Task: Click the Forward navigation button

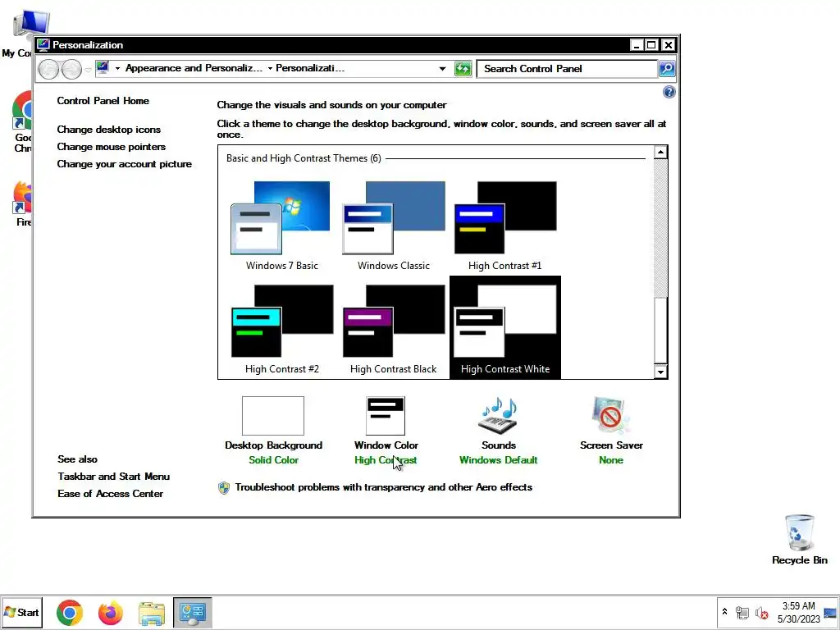Action: (71, 69)
